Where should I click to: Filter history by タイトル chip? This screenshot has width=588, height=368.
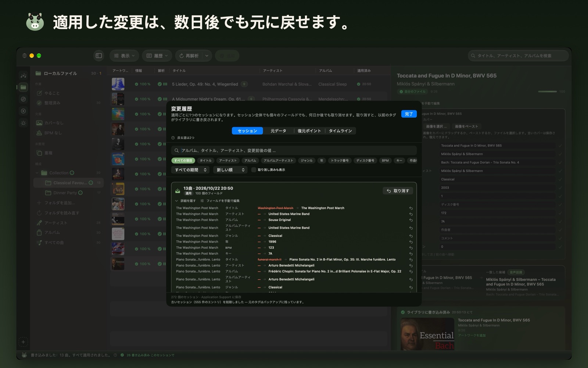(206, 160)
